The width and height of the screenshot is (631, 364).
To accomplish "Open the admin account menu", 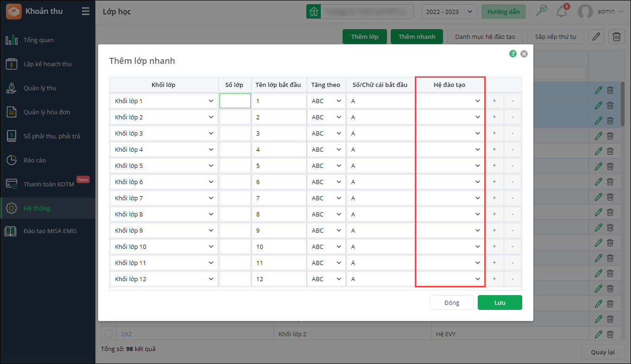I will pyautogui.click(x=611, y=11).
